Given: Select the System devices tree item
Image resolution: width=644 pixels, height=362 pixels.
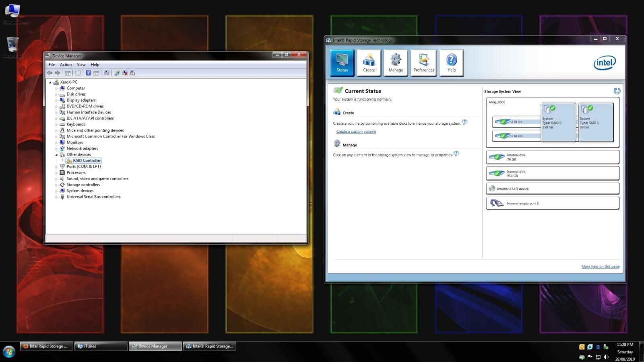Looking at the screenshot, I should (x=80, y=191).
